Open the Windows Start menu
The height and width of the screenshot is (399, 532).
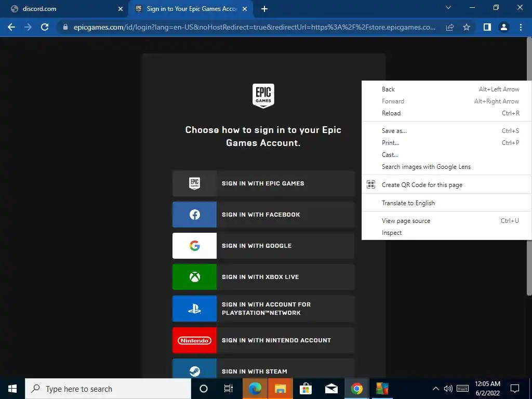coord(12,389)
